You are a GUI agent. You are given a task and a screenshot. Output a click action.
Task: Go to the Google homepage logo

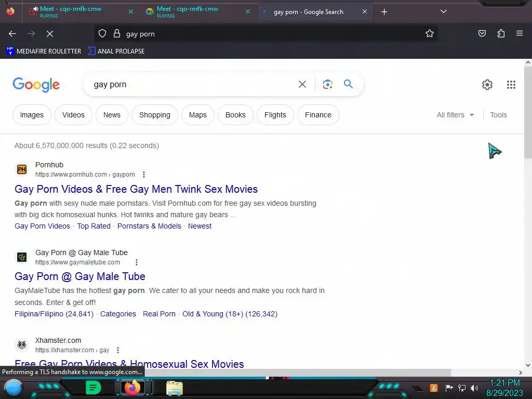point(36,85)
